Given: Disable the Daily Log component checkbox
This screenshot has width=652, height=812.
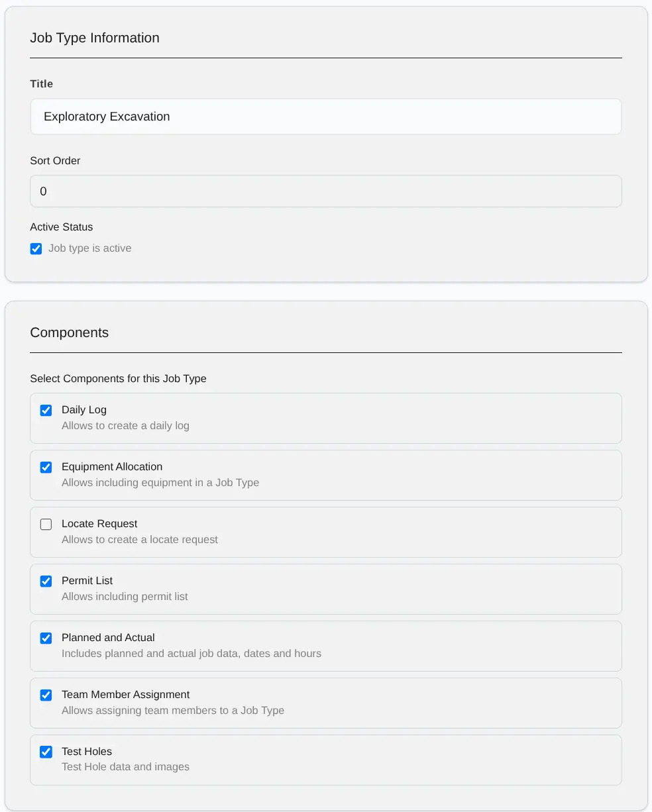Looking at the screenshot, I should click(46, 410).
